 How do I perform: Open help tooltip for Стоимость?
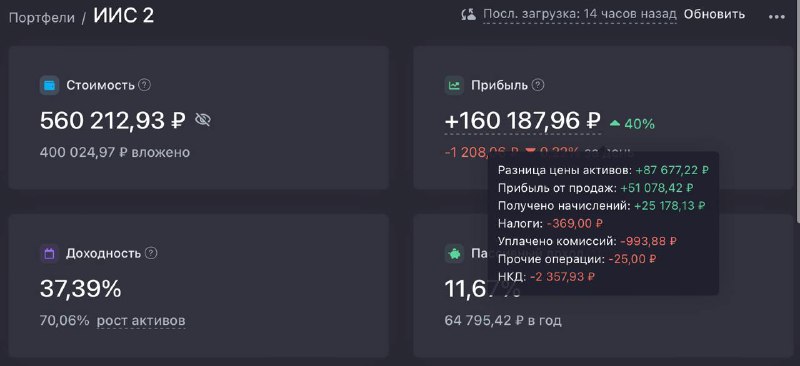pos(145,85)
